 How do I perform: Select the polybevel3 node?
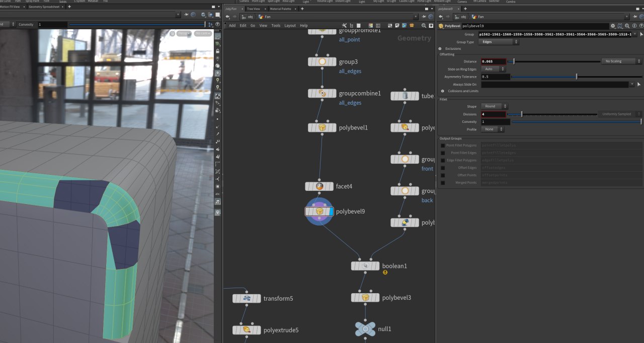pyautogui.click(x=365, y=298)
